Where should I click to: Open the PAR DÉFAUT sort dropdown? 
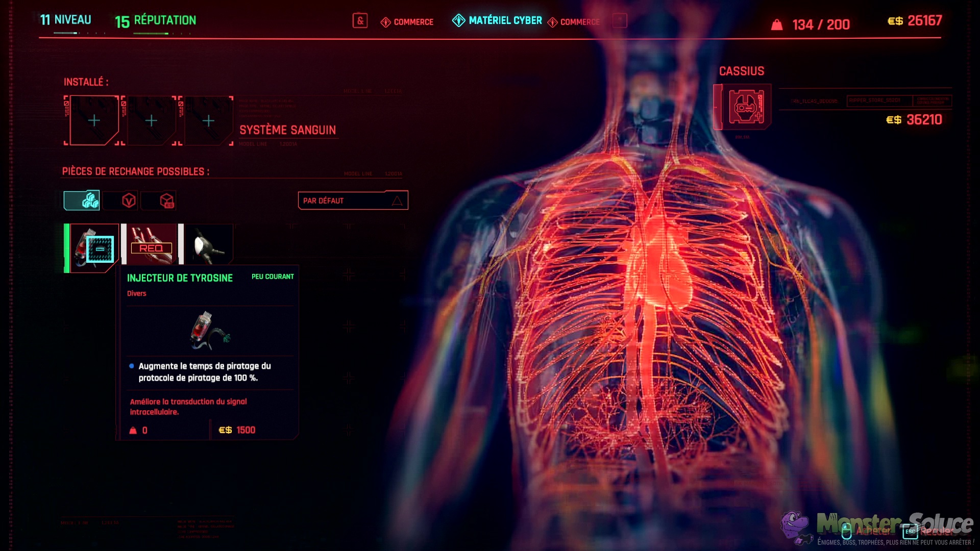[353, 201]
